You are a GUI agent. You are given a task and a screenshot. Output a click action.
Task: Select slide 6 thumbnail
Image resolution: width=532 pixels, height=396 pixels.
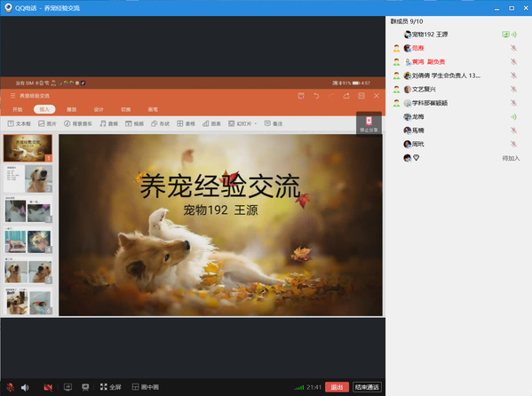[28, 301]
